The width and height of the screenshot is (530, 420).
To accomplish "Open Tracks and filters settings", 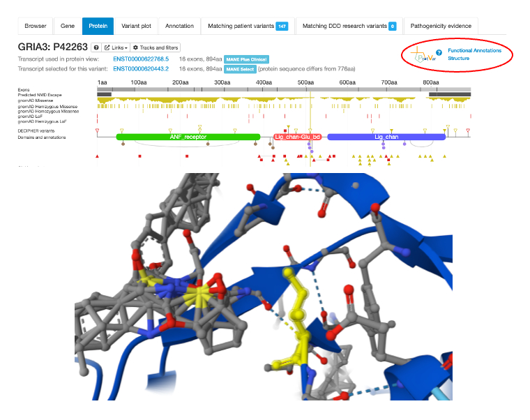I will (156, 47).
